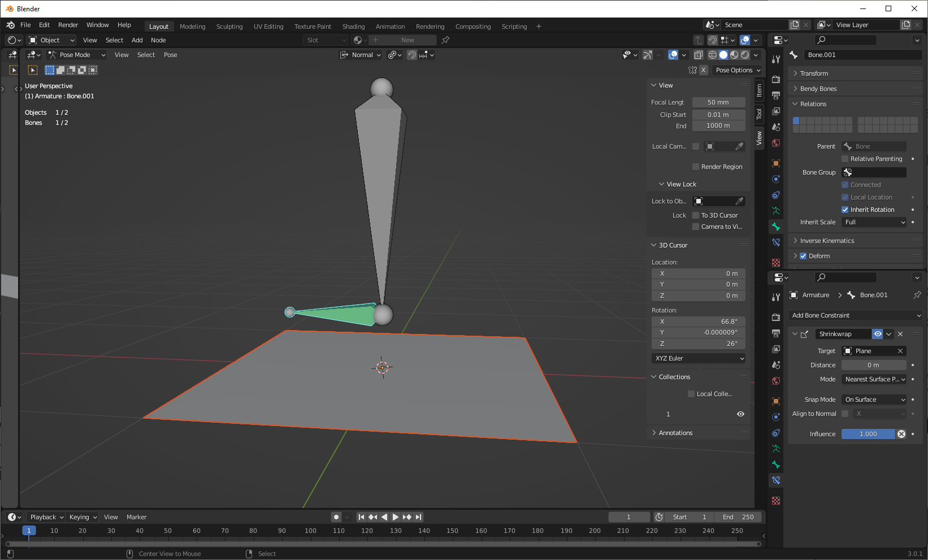Toggle collection 1 visibility eye
The height and width of the screenshot is (560, 928).
(740, 414)
